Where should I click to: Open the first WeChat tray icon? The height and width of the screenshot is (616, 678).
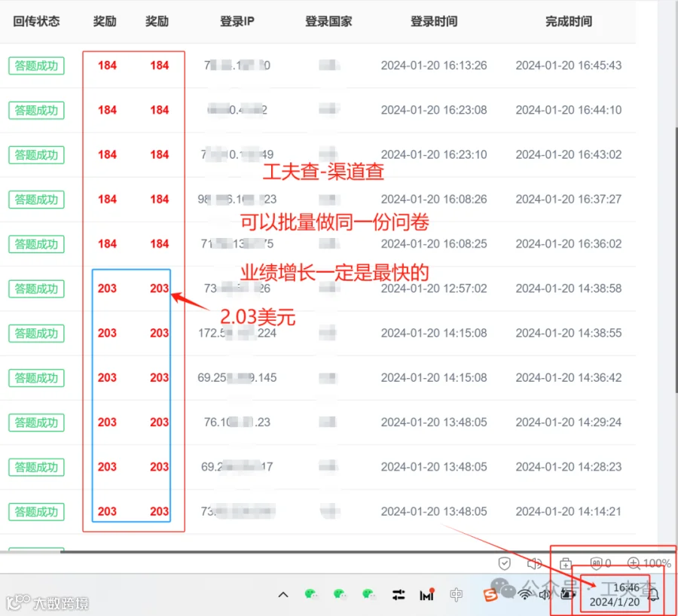311,594
